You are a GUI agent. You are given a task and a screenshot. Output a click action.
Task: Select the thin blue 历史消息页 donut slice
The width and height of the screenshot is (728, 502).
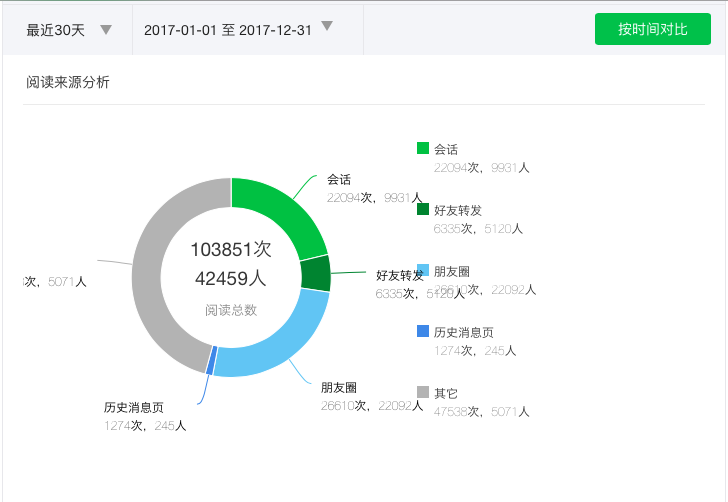coord(210,360)
